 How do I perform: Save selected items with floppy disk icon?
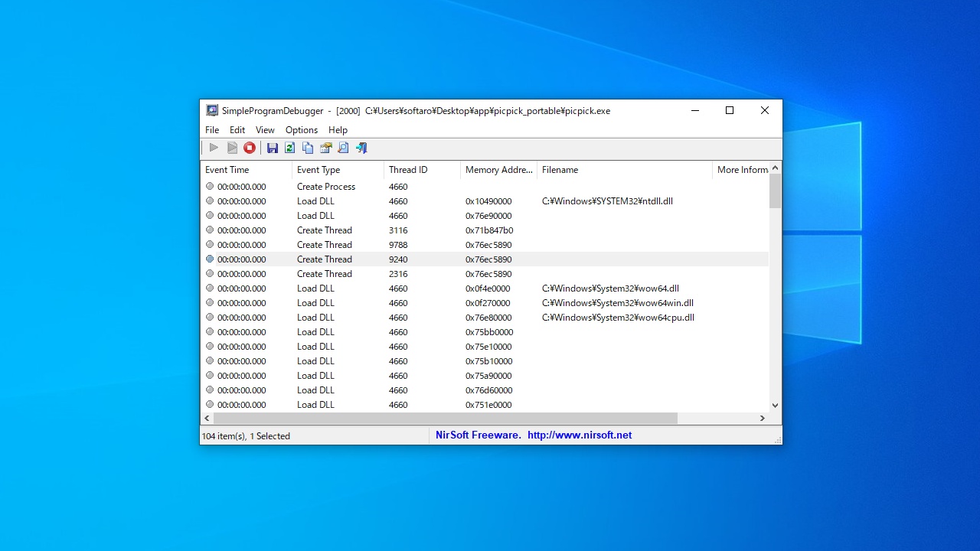pos(272,148)
